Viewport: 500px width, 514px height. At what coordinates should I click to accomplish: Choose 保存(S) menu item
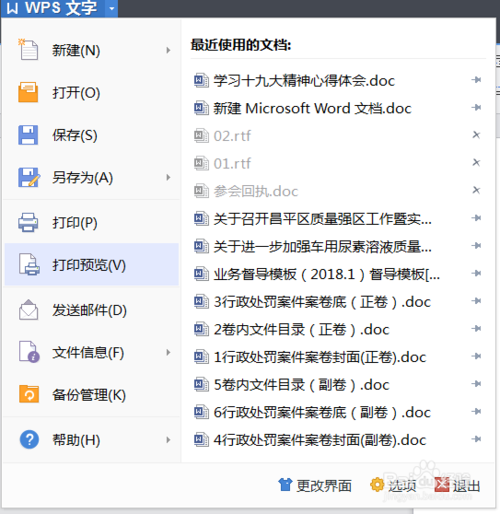point(92,135)
